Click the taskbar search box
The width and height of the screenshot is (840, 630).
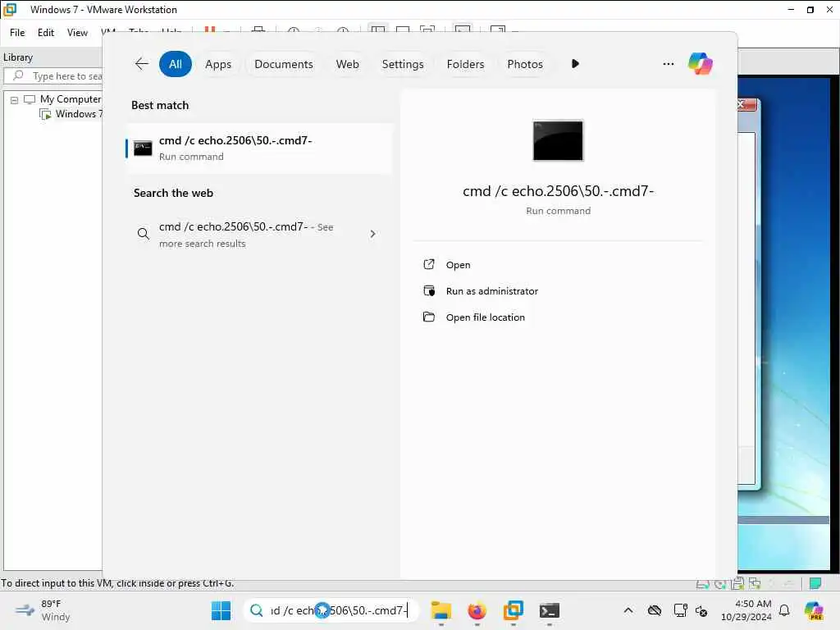click(x=331, y=610)
